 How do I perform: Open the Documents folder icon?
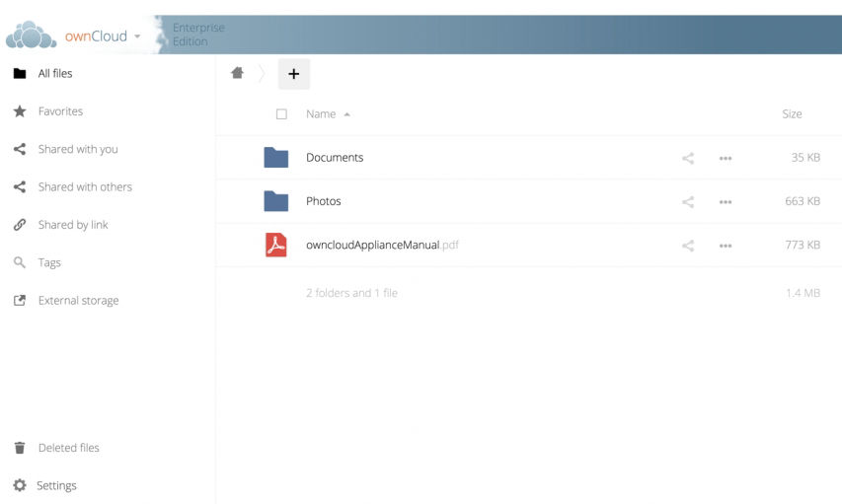click(x=276, y=157)
